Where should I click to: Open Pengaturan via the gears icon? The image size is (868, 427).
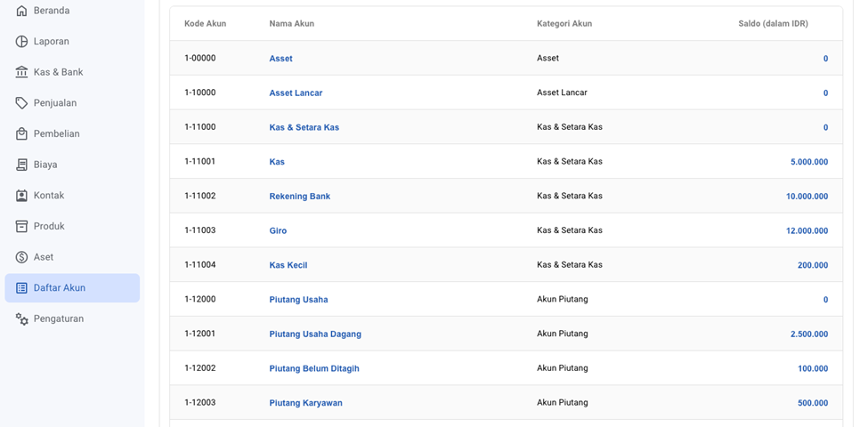coord(22,319)
